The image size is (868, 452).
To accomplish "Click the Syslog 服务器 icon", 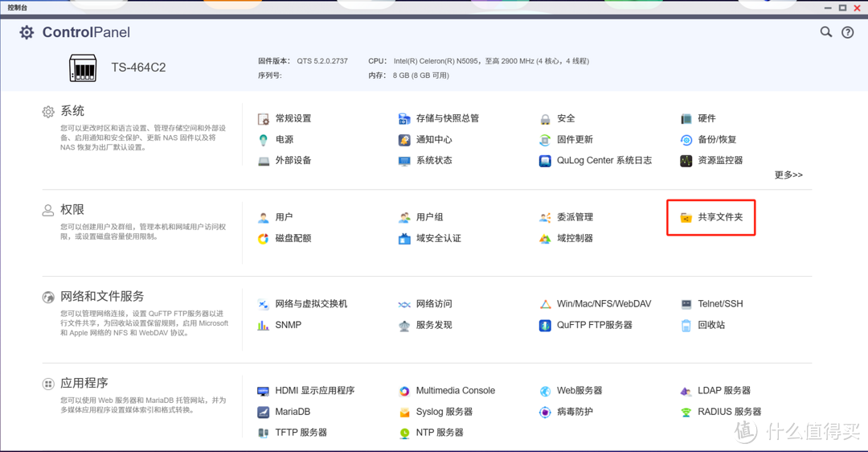I will pyautogui.click(x=404, y=412).
